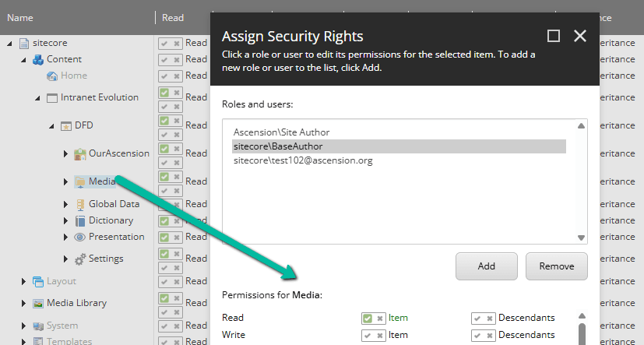Click the Settings gears icon
This screenshot has height=345, width=644.
(80, 259)
